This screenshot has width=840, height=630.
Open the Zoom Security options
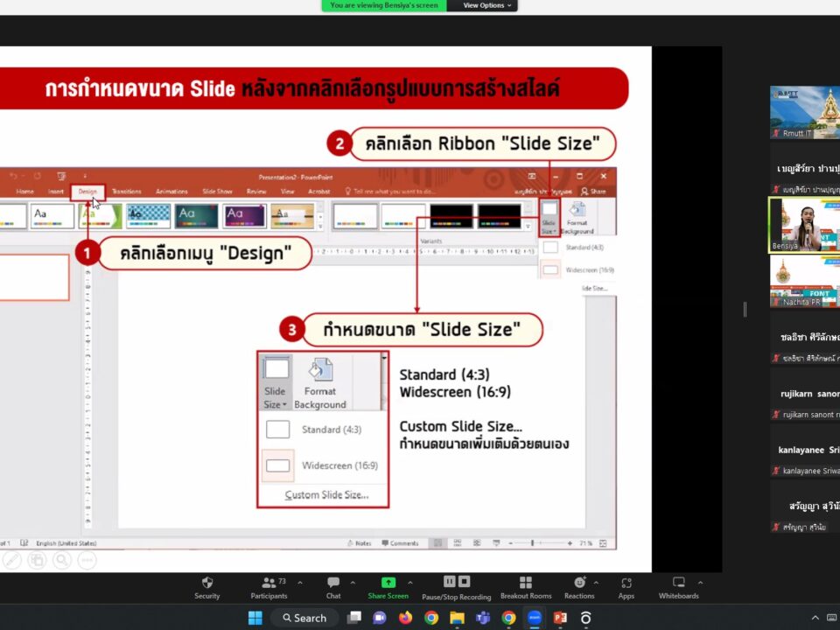[207, 588]
